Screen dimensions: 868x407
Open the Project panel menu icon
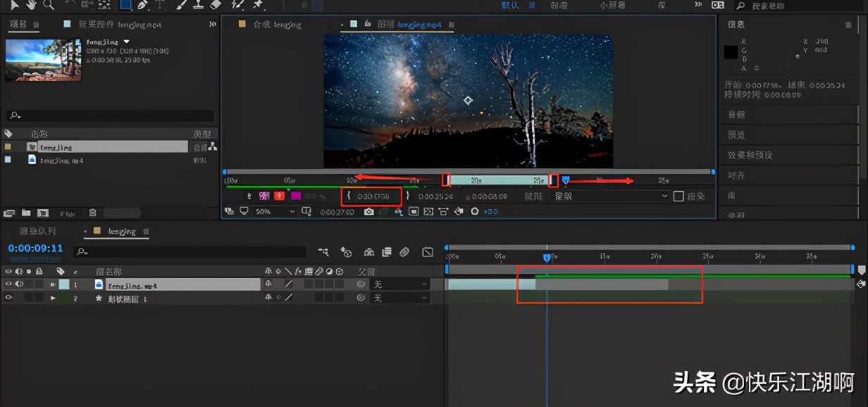(37, 25)
